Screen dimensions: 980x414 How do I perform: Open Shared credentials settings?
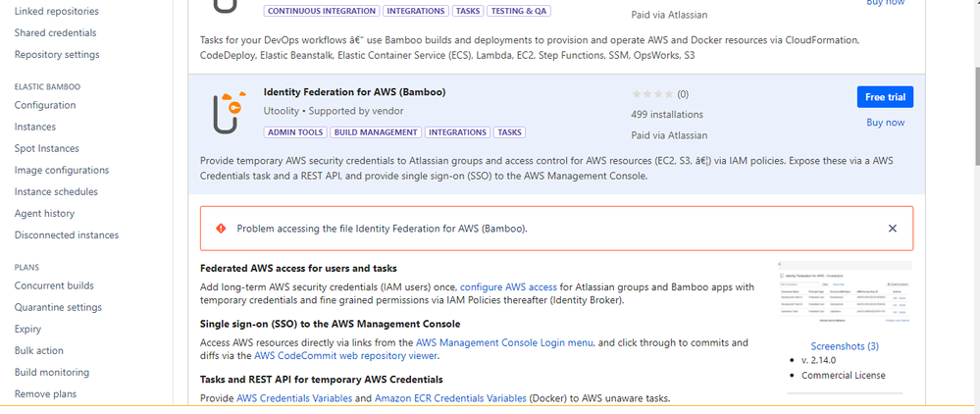(55, 32)
